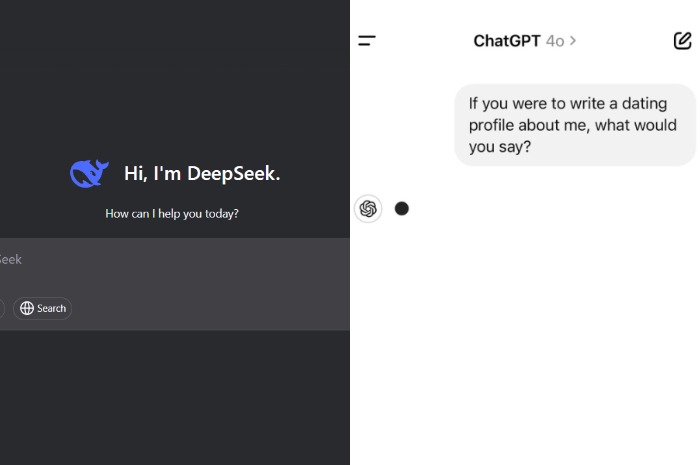Select the dating profile user message bubble
The image size is (700, 465).
pos(575,125)
